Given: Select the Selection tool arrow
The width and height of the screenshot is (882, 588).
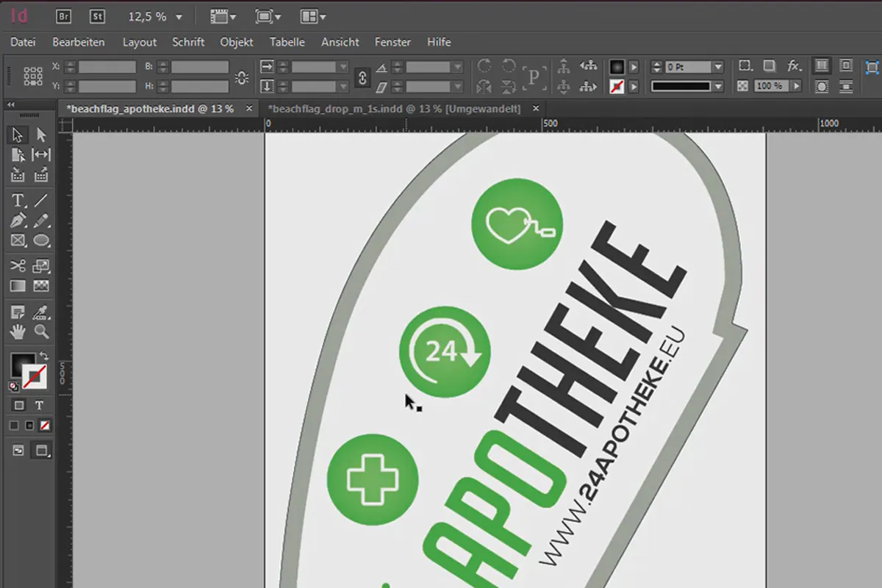Looking at the screenshot, I should 18,135.
